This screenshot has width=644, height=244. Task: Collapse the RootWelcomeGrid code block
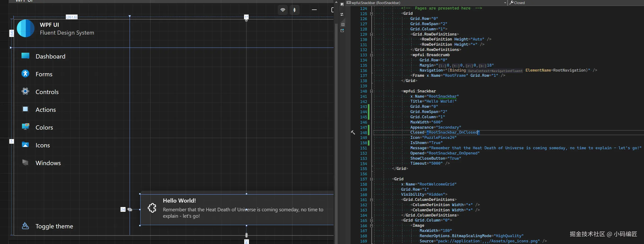(371, 179)
